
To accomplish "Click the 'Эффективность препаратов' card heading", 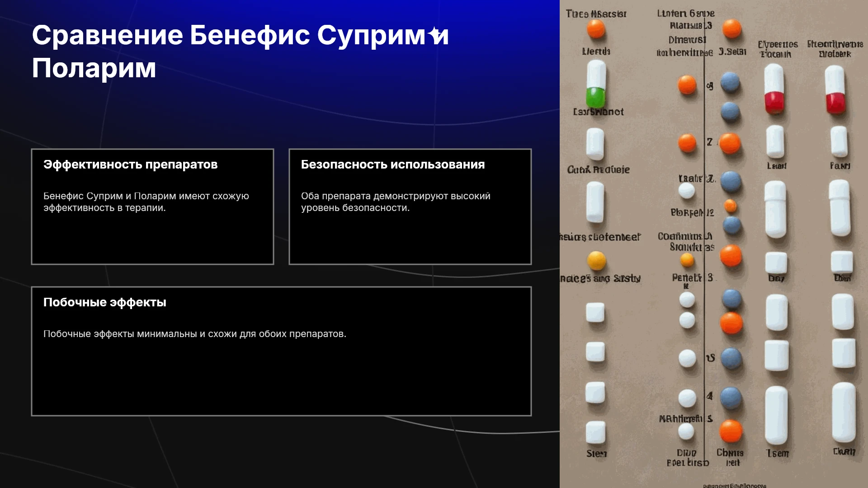I will (x=130, y=164).
